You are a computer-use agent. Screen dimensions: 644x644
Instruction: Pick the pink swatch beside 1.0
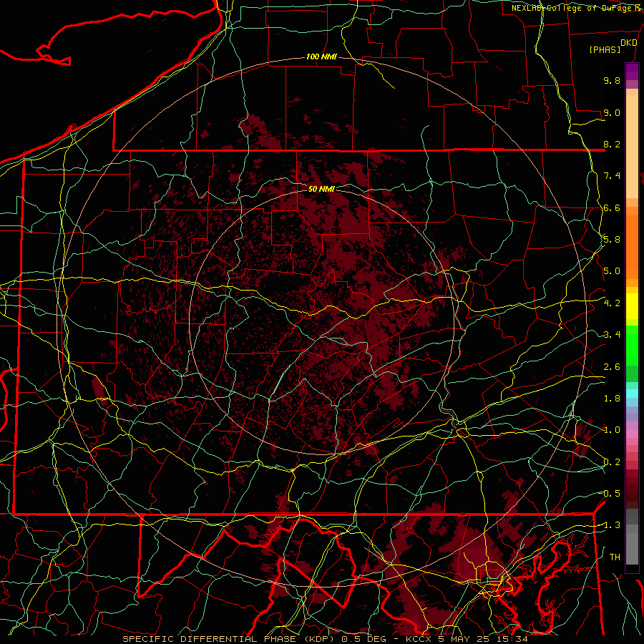tap(632, 434)
